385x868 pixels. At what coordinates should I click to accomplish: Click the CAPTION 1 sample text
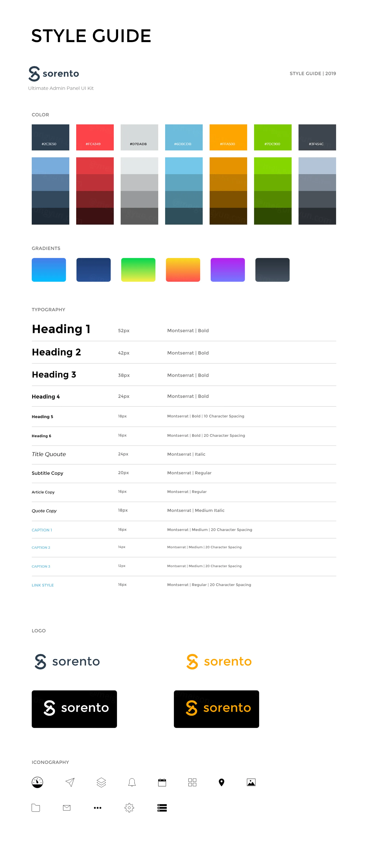(x=42, y=530)
